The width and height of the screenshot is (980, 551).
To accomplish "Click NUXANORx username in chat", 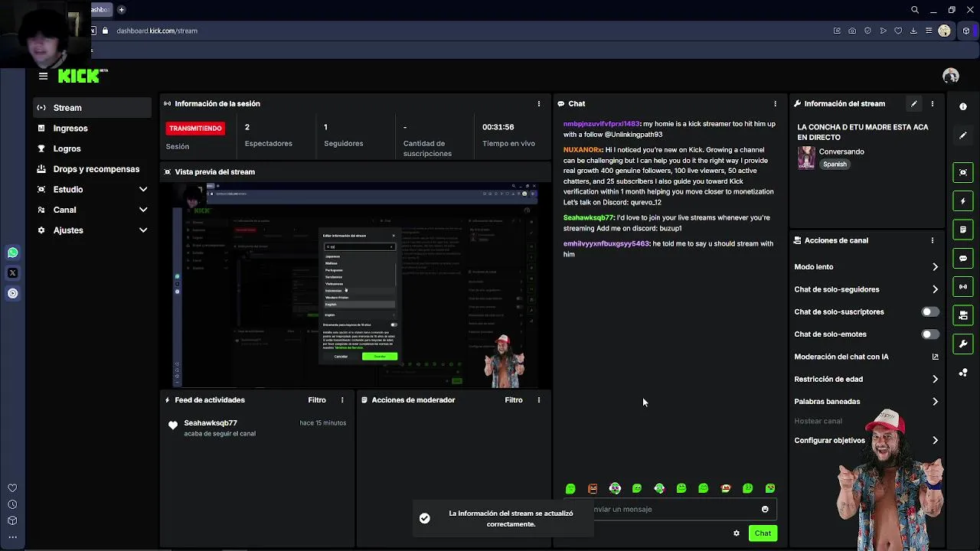I will pos(583,150).
